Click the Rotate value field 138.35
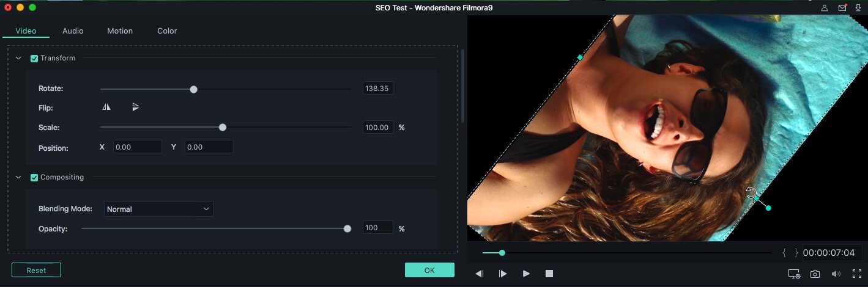The width and height of the screenshot is (868, 287). coord(377,89)
